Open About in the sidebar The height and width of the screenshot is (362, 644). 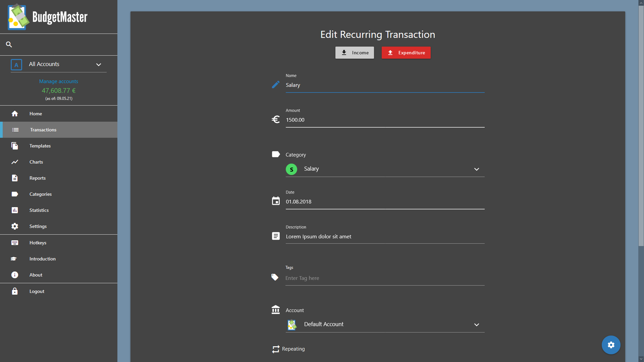(x=59, y=275)
